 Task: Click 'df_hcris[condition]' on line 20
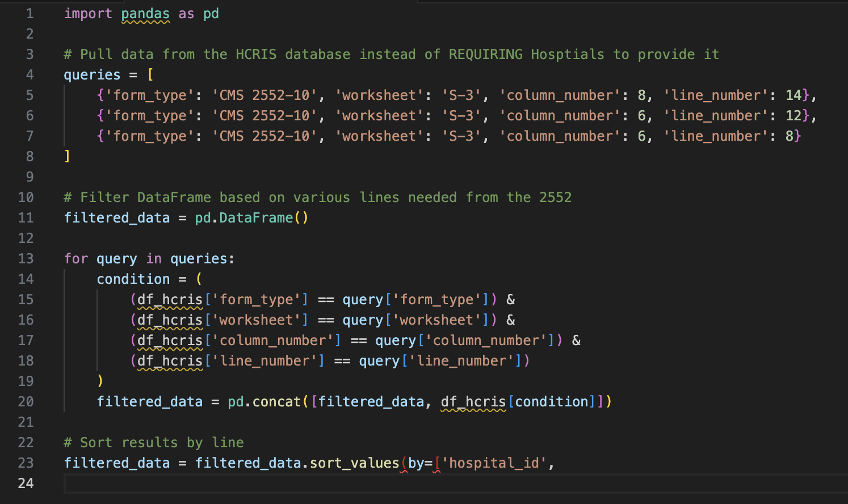(x=518, y=402)
